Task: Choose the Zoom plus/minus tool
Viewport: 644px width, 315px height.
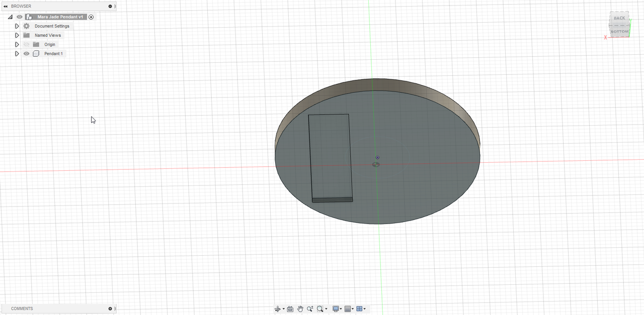Action: point(310,309)
